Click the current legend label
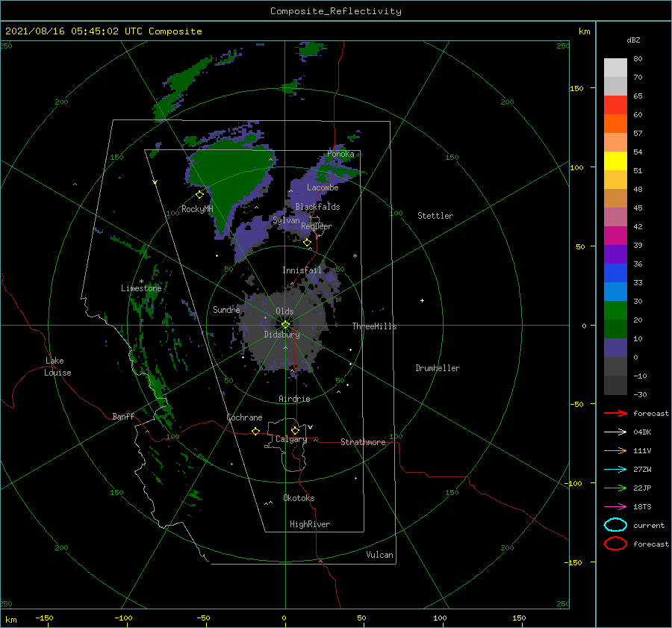The width and height of the screenshot is (672, 628). point(649,526)
